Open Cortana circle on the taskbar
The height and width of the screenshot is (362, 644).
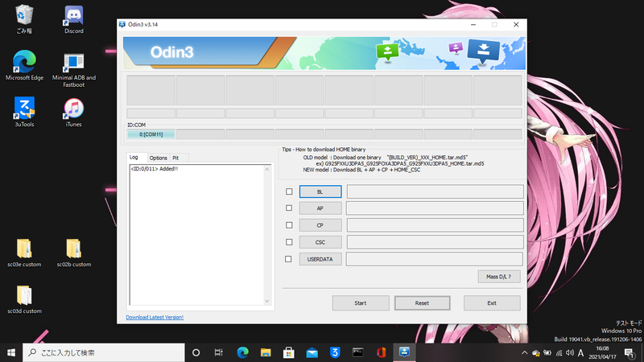click(x=196, y=352)
